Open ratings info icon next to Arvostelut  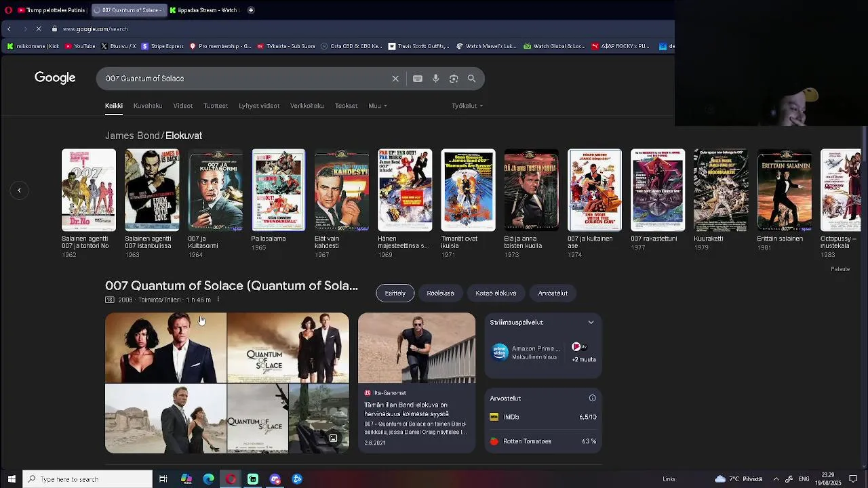click(x=592, y=399)
